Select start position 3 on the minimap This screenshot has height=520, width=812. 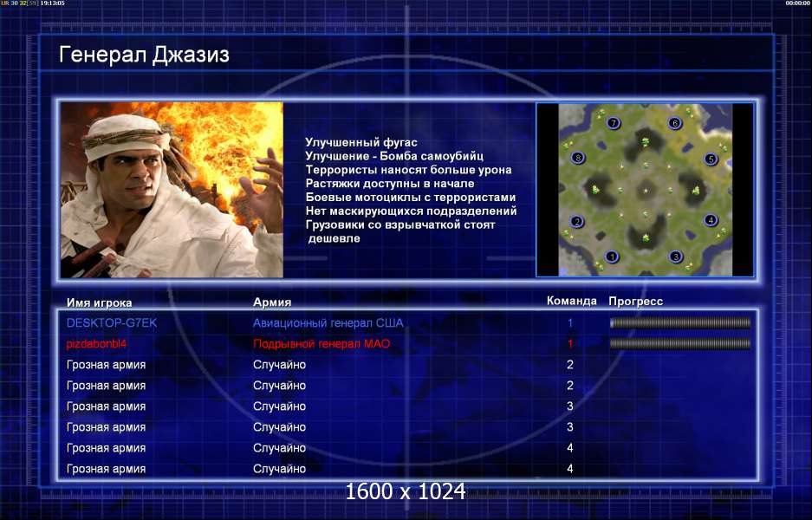point(675,257)
